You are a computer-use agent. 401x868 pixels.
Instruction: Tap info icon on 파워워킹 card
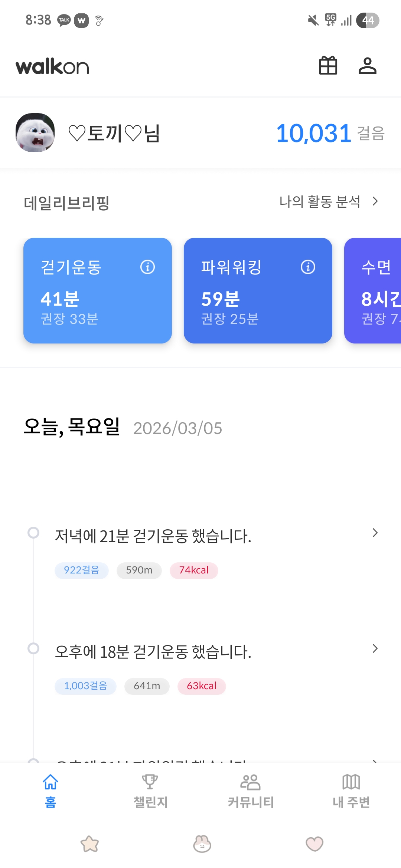click(308, 267)
